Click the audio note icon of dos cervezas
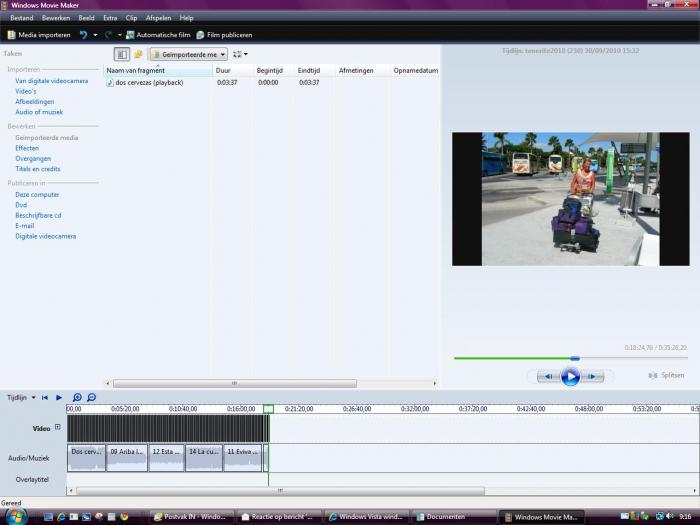Screen dimensions: 700x525 110,83
